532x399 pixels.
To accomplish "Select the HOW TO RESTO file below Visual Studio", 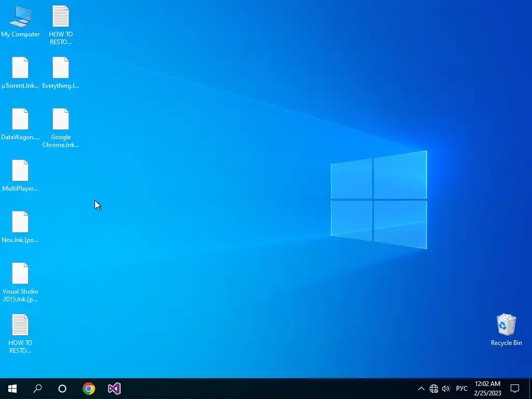I will pos(20,334).
